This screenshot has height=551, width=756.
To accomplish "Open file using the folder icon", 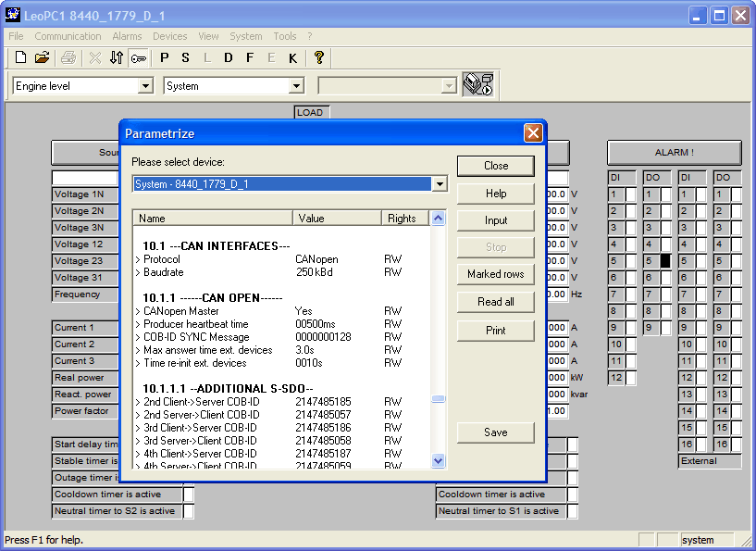I will [43, 58].
